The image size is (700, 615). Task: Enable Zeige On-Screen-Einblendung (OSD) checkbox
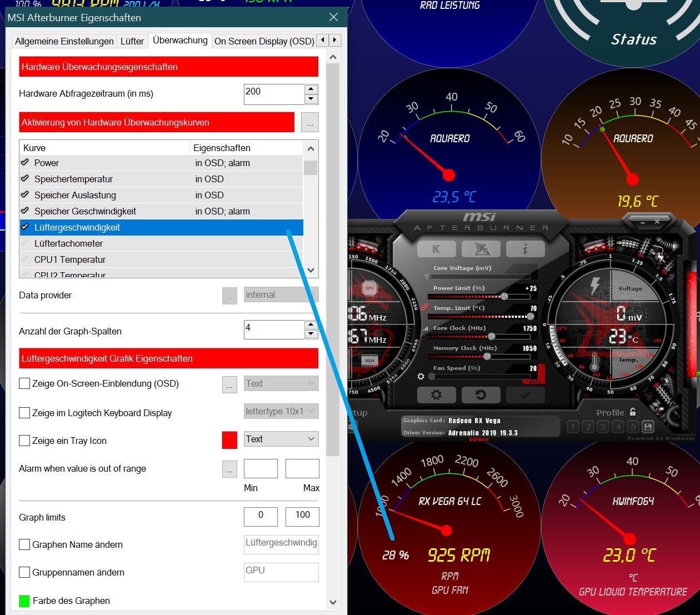[24, 383]
